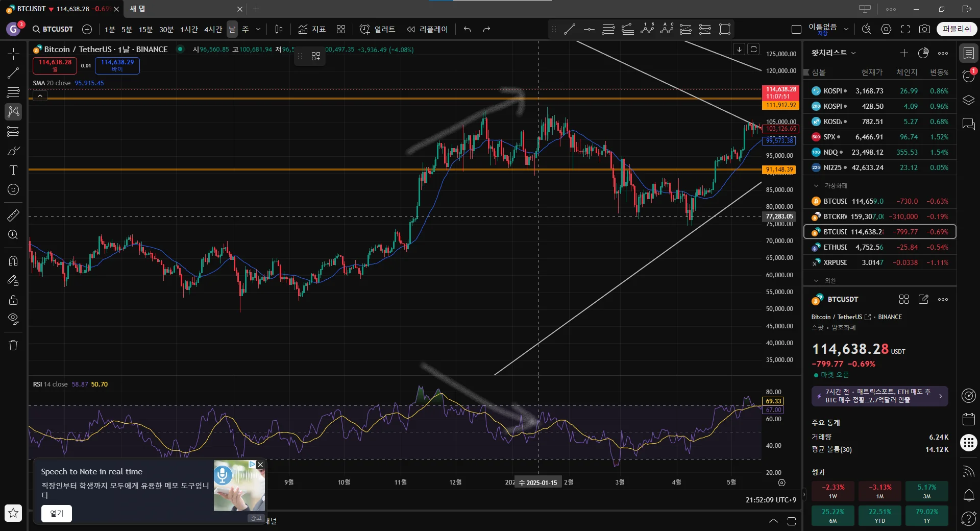Screen dimensions: 980x531
Task: Select the 4시간 timeframe
Action: point(213,30)
